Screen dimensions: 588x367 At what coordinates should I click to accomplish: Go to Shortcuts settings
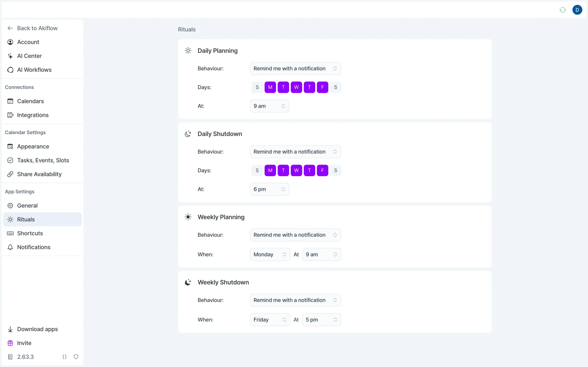30,233
